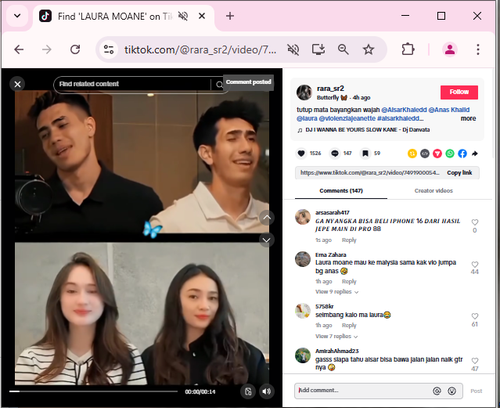Image resolution: width=500 pixels, height=408 pixels.
Task: Open Erna Zahara commenter name
Action: tap(331, 255)
